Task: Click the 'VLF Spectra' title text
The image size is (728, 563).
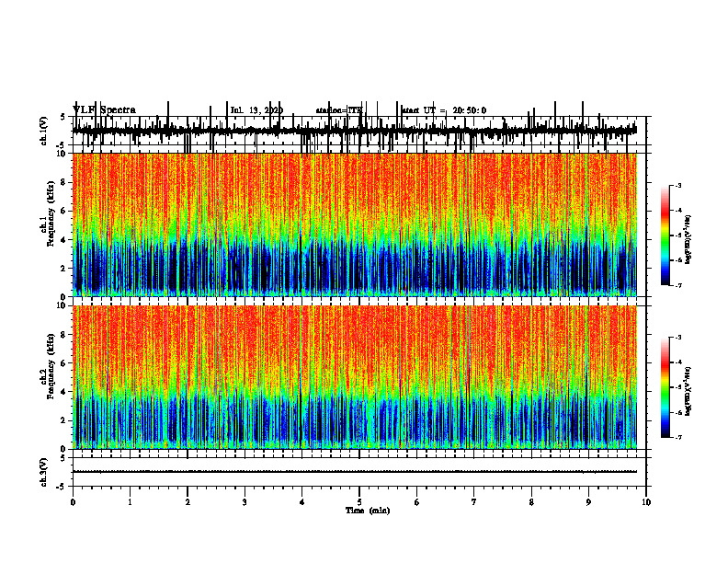Action: (104, 110)
